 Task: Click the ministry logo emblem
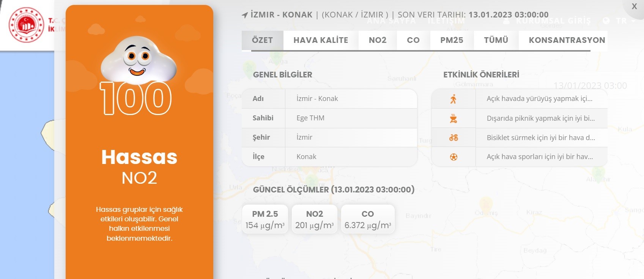point(27,25)
